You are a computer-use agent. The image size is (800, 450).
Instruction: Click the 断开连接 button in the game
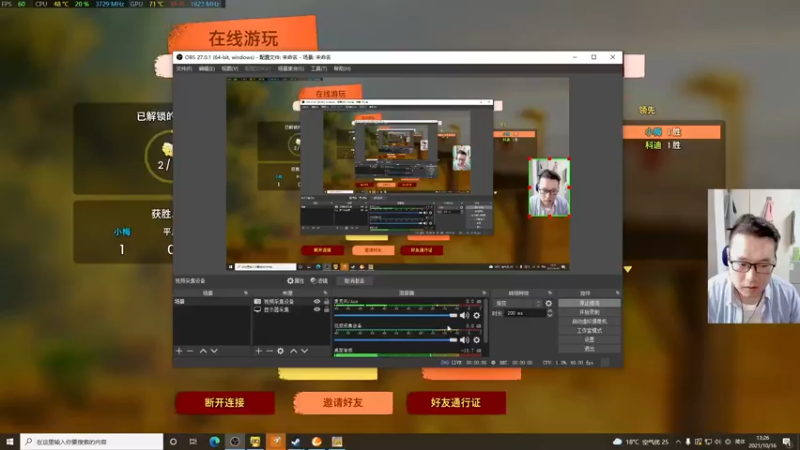pyautogui.click(x=225, y=403)
